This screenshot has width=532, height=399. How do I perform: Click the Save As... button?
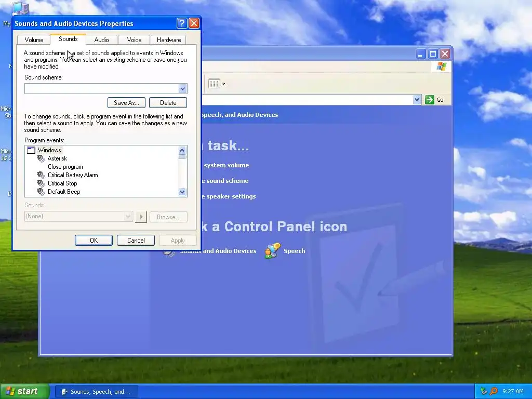point(126,102)
